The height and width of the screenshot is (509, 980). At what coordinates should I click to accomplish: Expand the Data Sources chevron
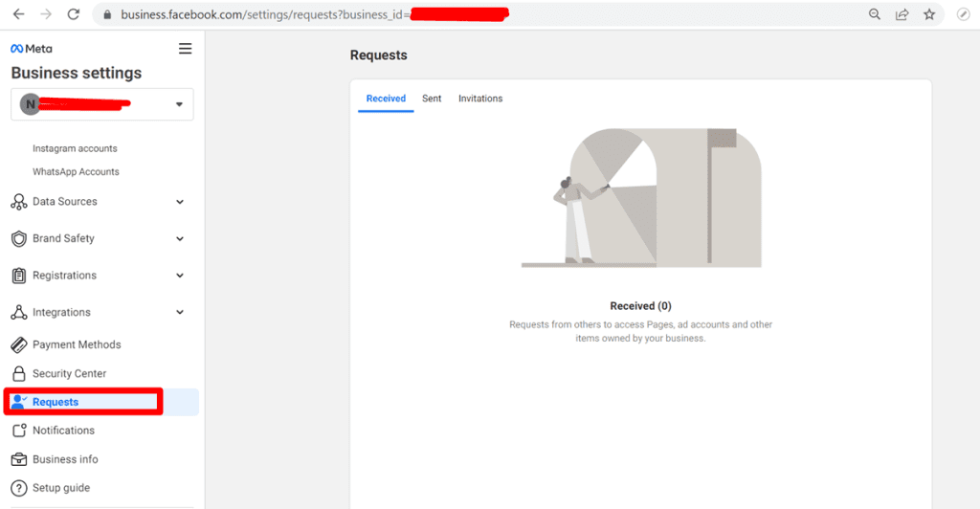click(x=180, y=202)
